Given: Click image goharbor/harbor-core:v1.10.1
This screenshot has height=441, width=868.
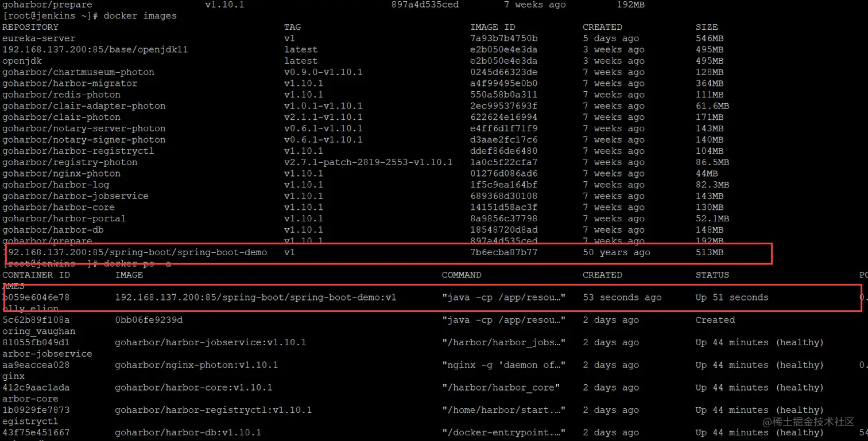Looking at the screenshot, I should [x=193, y=388].
